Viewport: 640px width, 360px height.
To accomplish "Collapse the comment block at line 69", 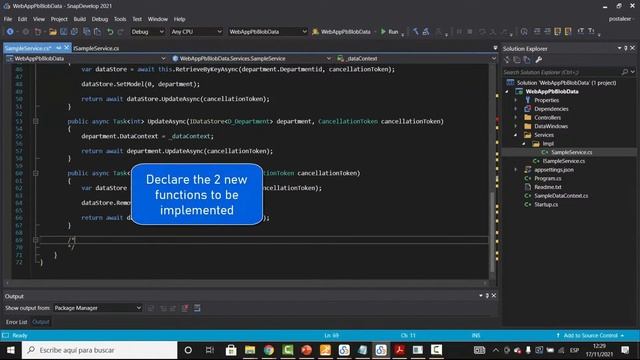I will coord(36,240).
